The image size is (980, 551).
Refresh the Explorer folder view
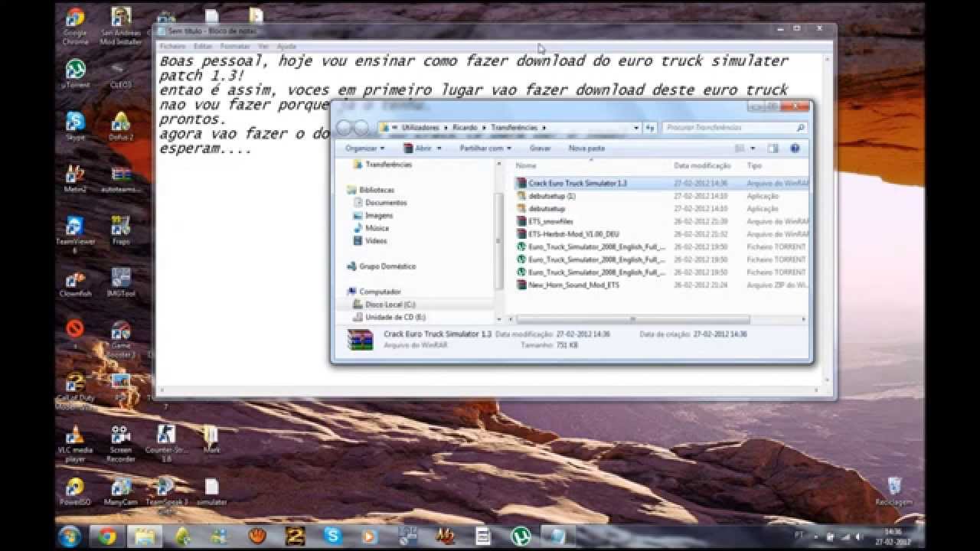pyautogui.click(x=650, y=128)
